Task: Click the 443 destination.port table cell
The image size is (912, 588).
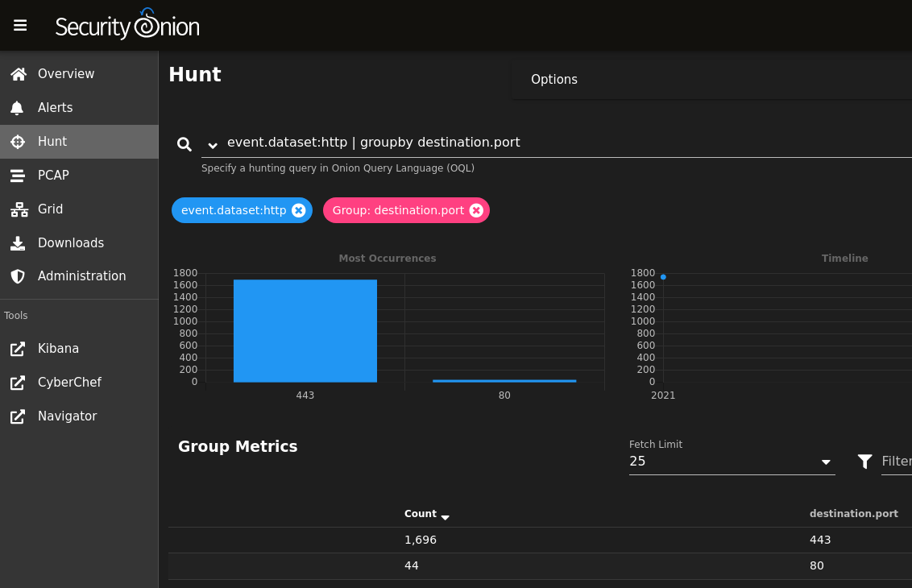Action: 820,540
